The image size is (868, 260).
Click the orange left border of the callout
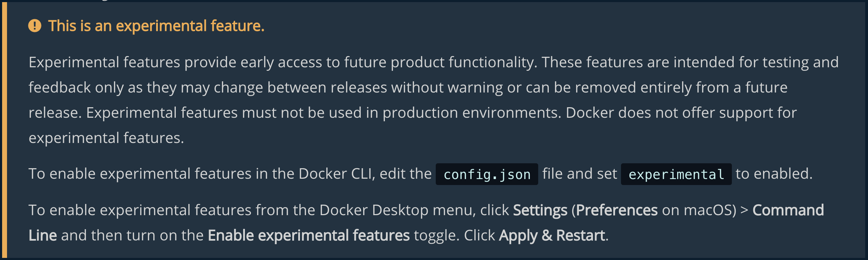(x=5, y=130)
